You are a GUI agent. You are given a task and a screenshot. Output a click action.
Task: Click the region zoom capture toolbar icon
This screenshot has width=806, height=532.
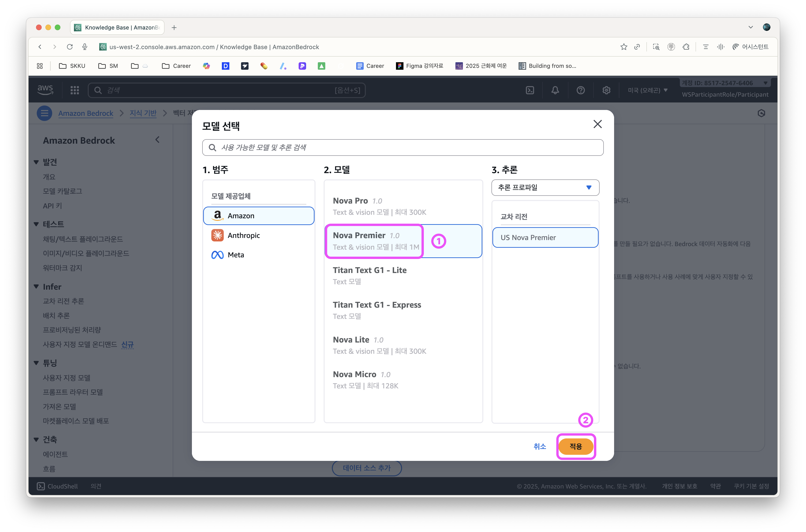pos(656,47)
